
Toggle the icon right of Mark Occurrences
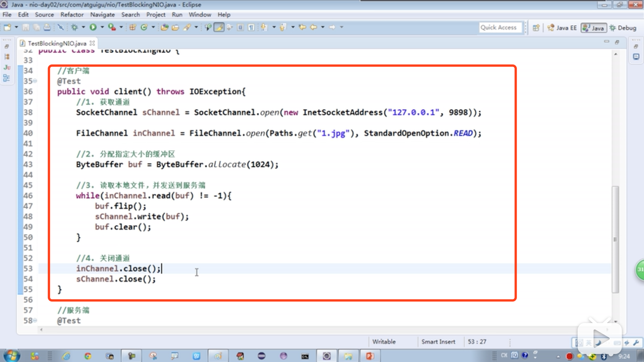tap(230, 27)
